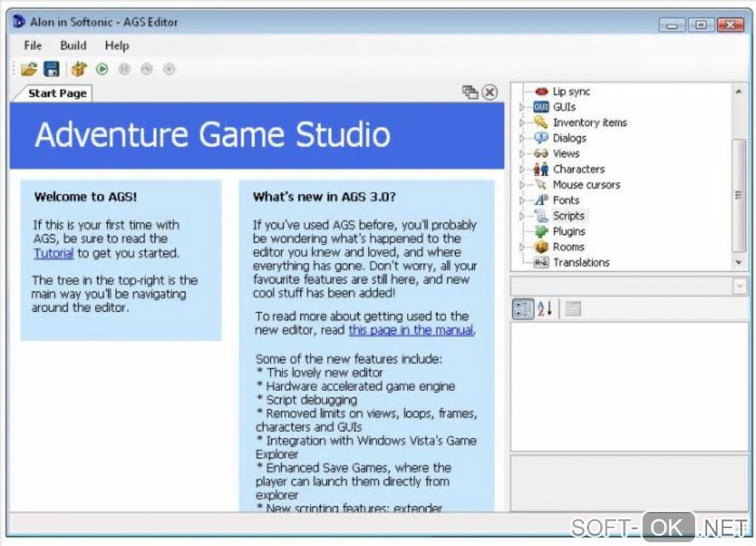Expand the Scripts tree node

[522, 216]
